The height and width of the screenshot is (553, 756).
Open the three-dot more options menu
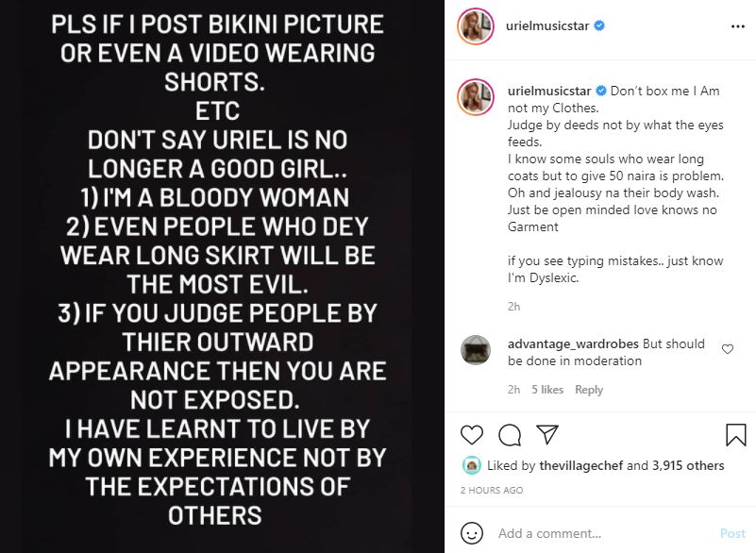coord(738,26)
